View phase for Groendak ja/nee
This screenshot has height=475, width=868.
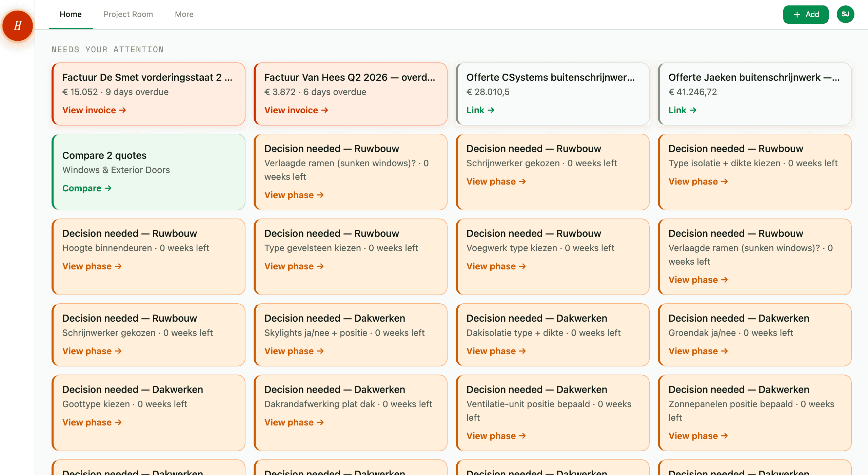click(x=698, y=351)
